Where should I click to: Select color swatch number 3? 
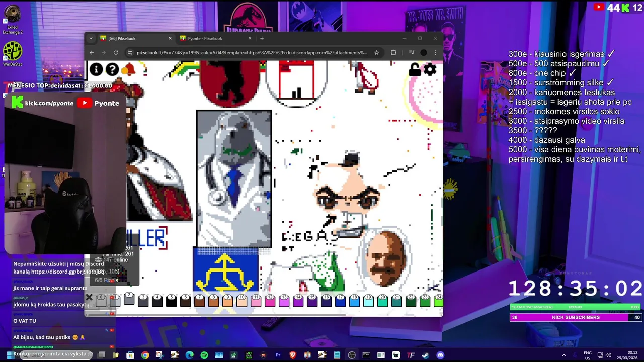143,301
